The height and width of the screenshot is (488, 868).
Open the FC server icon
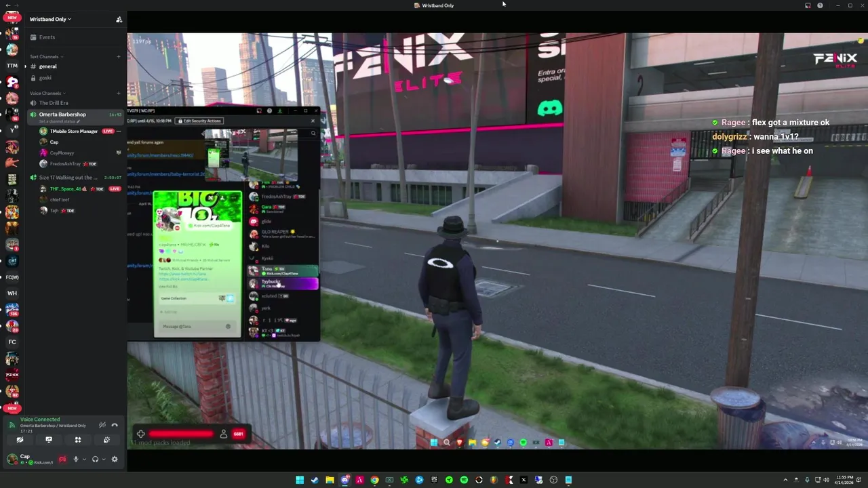[12, 342]
